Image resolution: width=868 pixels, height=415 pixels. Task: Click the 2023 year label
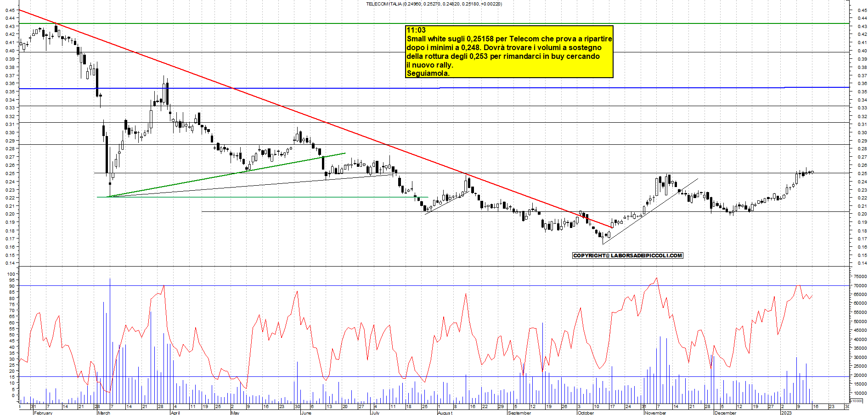pyautogui.click(x=787, y=413)
